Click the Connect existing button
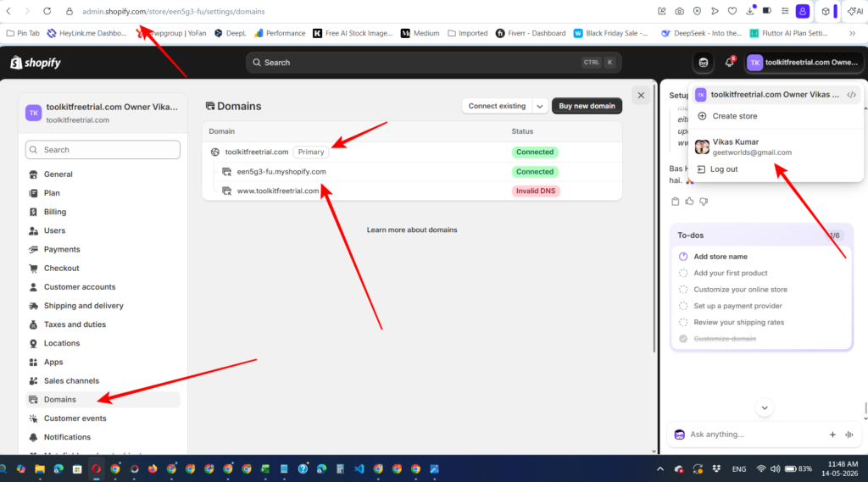 tap(497, 106)
